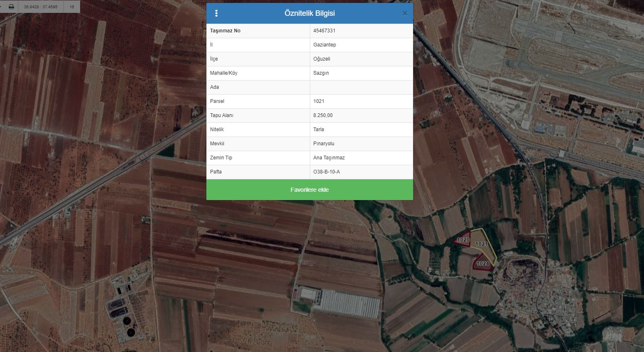Click the Zemin Tip value Ana Taşınmaz
The width and height of the screenshot is (644, 352).
pos(329,158)
